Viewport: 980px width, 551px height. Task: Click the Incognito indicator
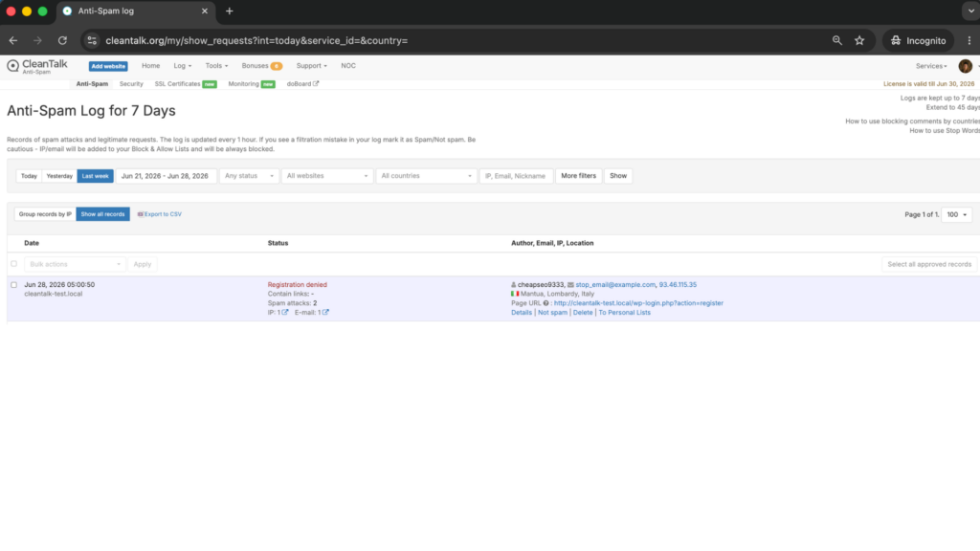pyautogui.click(x=918, y=40)
